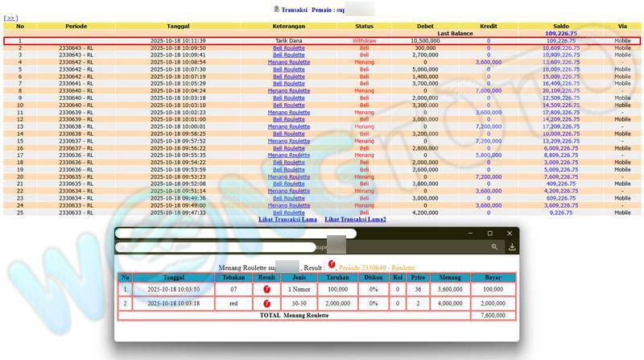Click the popup address bar field
This screenshot has width=644, height=360.
coord(216,247)
